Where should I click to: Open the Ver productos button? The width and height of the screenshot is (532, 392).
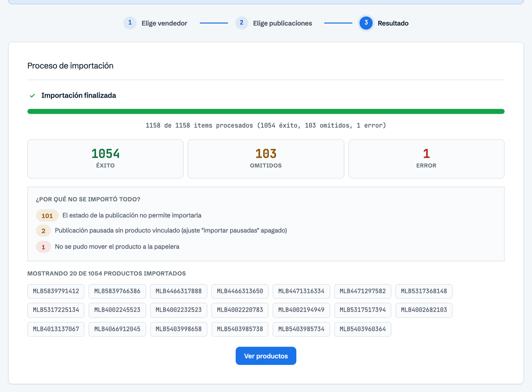(x=266, y=356)
